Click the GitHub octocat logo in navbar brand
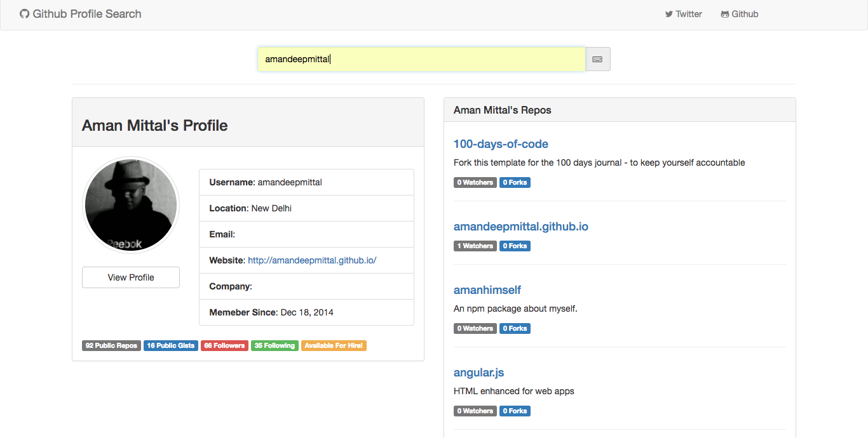868x438 pixels. [25, 14]
